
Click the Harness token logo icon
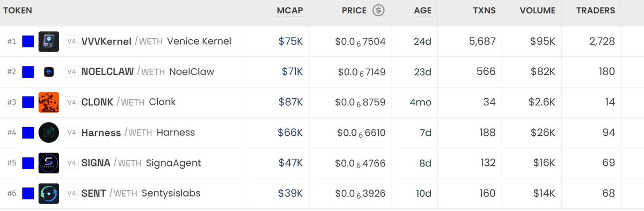coord(49,133)
